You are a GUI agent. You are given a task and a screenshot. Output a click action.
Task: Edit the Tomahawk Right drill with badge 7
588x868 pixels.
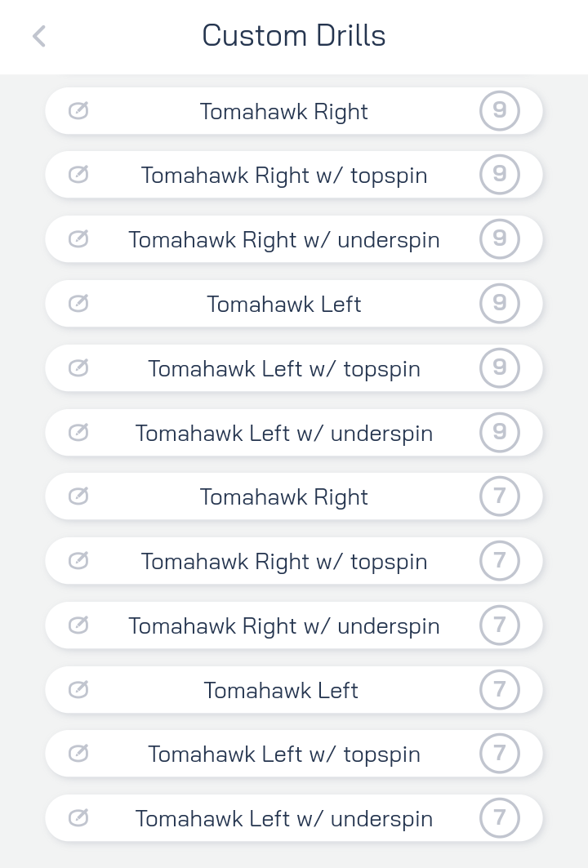pos(78,496)
